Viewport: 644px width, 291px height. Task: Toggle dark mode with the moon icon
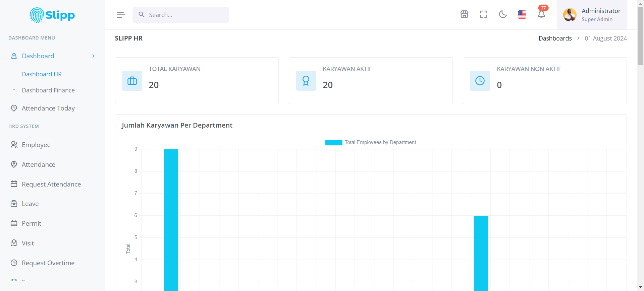click(503, 14)
